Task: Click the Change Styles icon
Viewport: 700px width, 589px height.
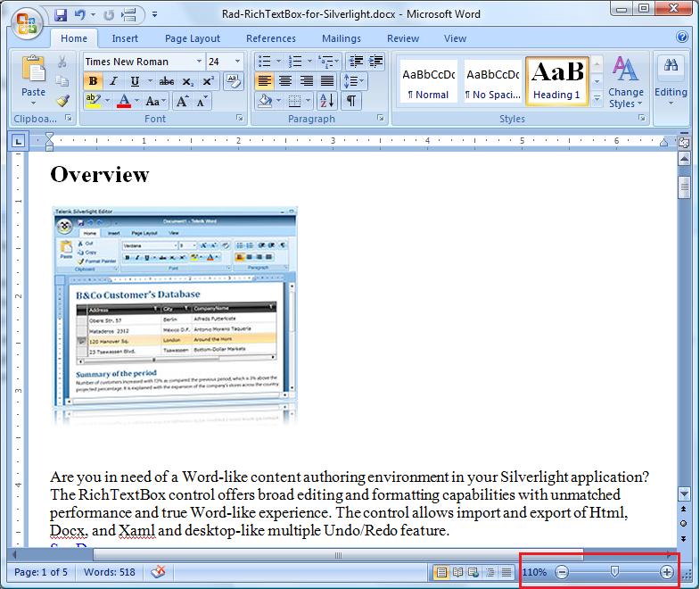Action: click(625, 70)
